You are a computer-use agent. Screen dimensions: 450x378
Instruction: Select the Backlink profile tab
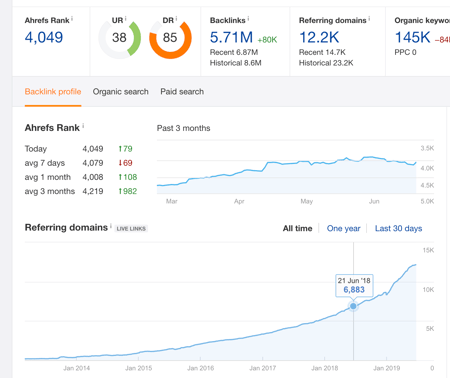tap(53, 92)
